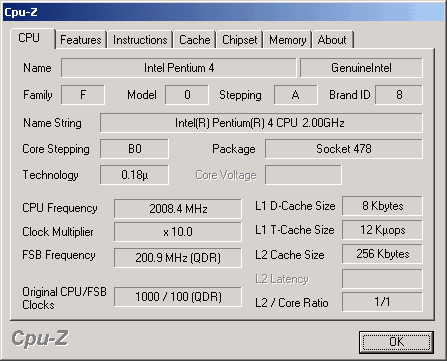447x361 pixels.
Task: Open the Chipset tab
Action: (x=240, y=40)
